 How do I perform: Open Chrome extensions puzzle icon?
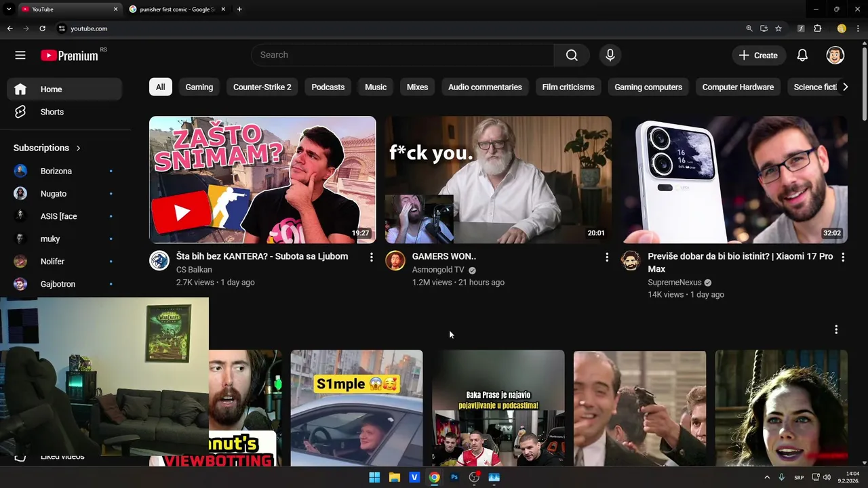pyautogui.click(x=818, y=28)
